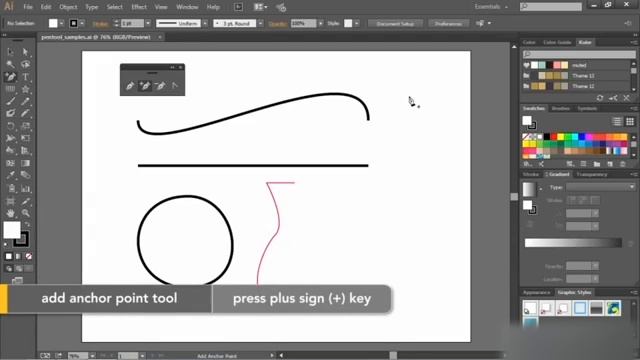Select the Pen tool in main toolbar
This screenshot has height=360, width=640.
[x=10, y=77]
